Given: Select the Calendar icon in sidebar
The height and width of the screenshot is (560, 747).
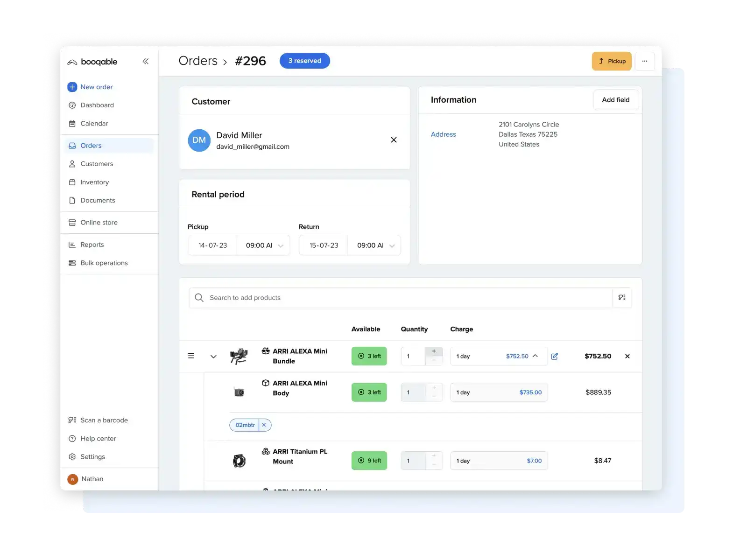Looking at the screenshot, I should (x=72, y=123).
